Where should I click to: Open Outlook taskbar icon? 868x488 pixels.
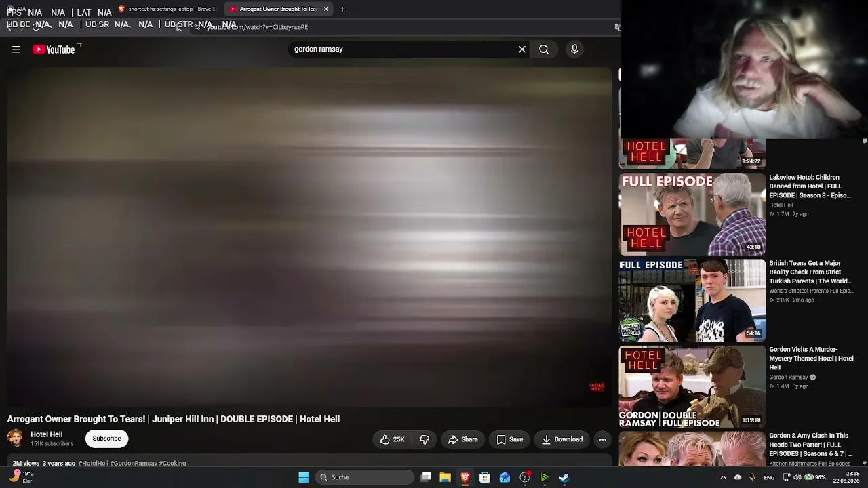pos(505,477)
